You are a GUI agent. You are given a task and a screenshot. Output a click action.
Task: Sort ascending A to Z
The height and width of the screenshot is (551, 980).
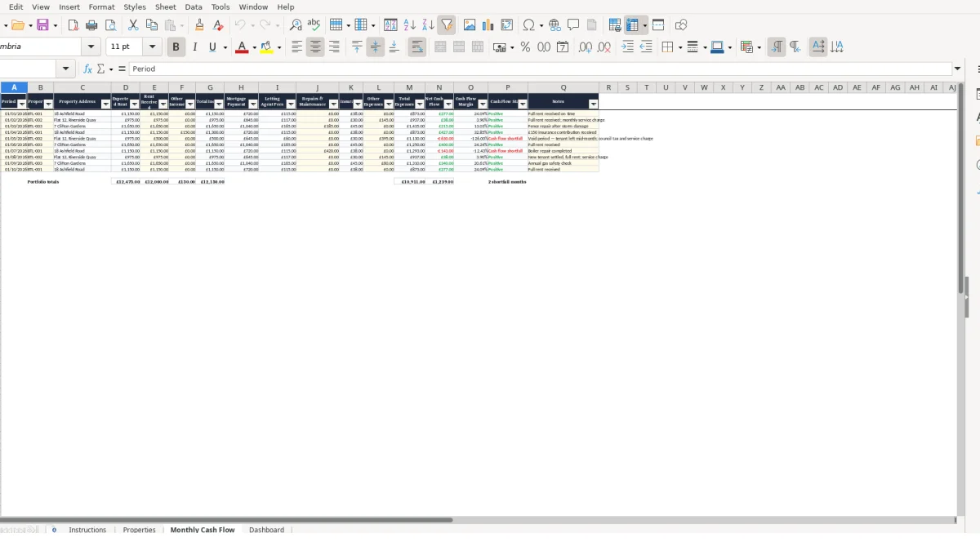tap(410, 25)
